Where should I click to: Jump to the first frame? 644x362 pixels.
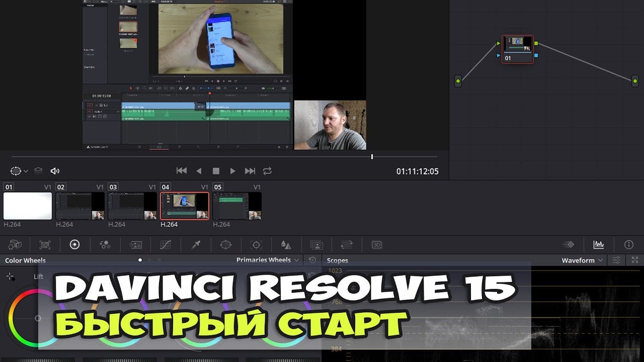coord(182,171)
